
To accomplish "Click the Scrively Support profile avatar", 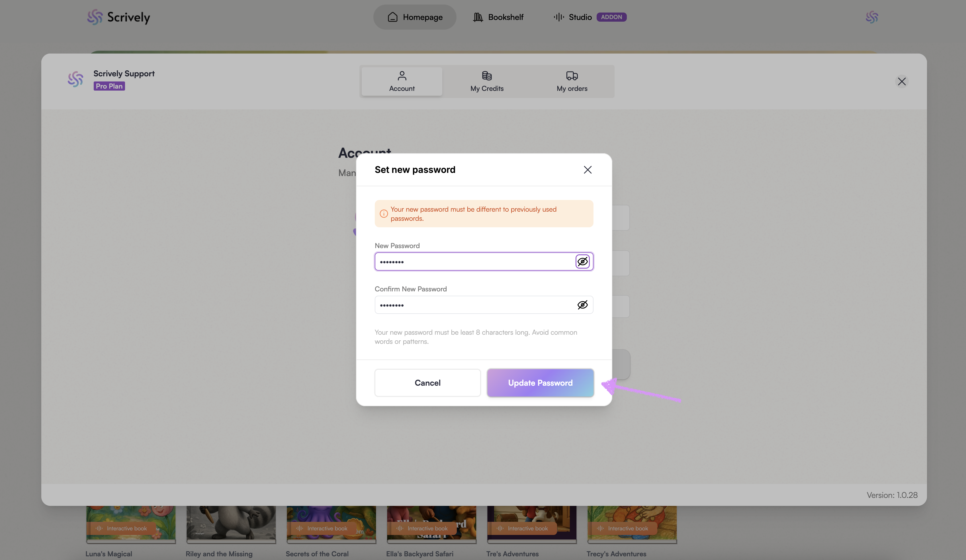I will (x=75, y=79).
